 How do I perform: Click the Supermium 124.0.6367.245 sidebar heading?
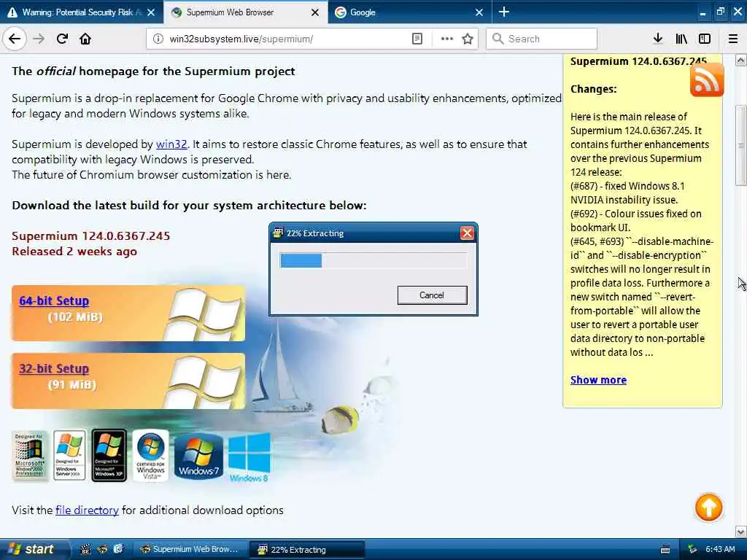[638, 61]
